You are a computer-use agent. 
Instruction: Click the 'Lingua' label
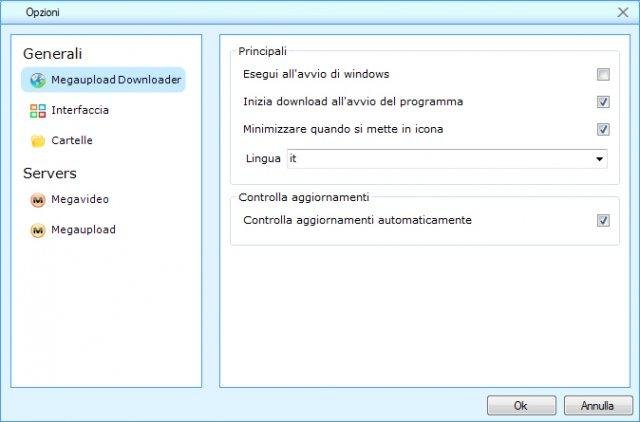263,159
